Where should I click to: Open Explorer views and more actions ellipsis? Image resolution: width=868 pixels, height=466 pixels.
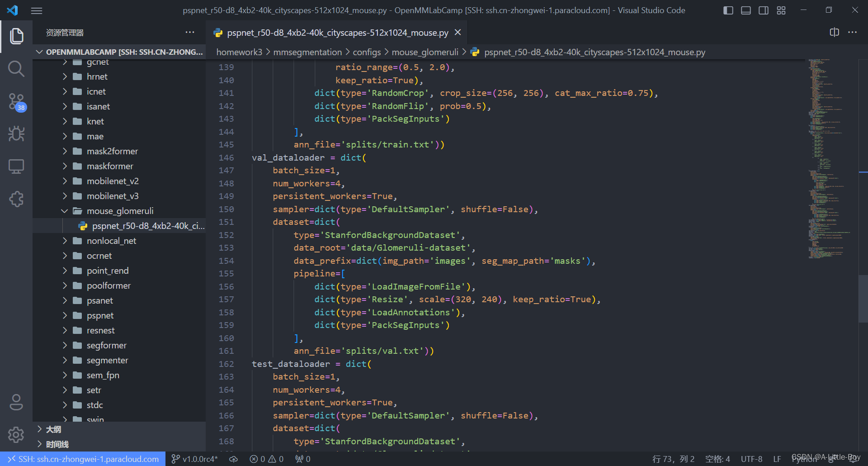pos(190,32)
